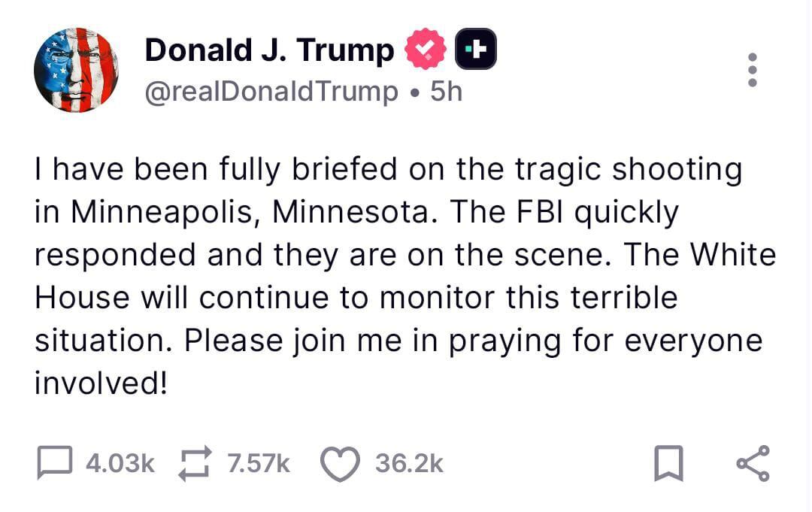
Task: View the 36.2k like count
Action: click(x=409, y=464)
